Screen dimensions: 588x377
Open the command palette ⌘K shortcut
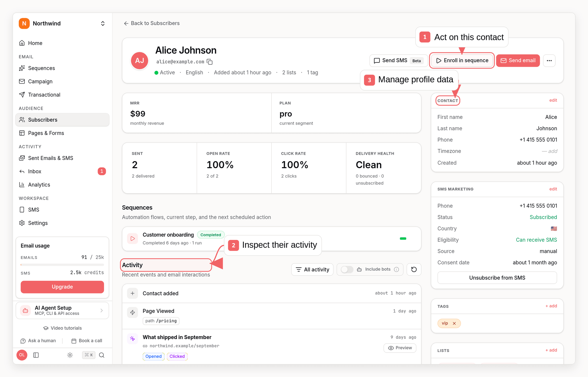pos(88,355)
